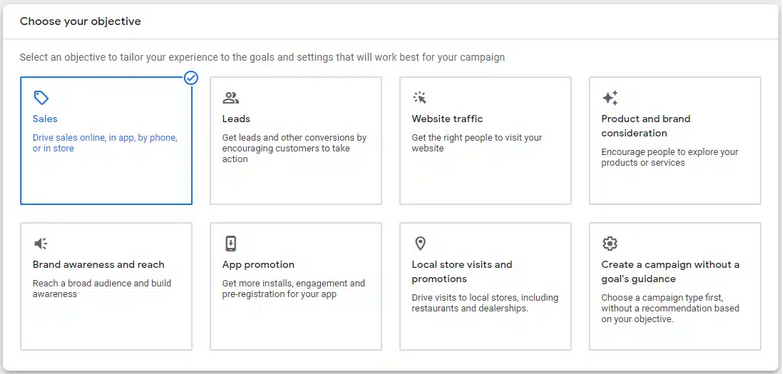783x374 pixels.
Task: Choose Product and brand consideration heading
Action: pos(646,126)
